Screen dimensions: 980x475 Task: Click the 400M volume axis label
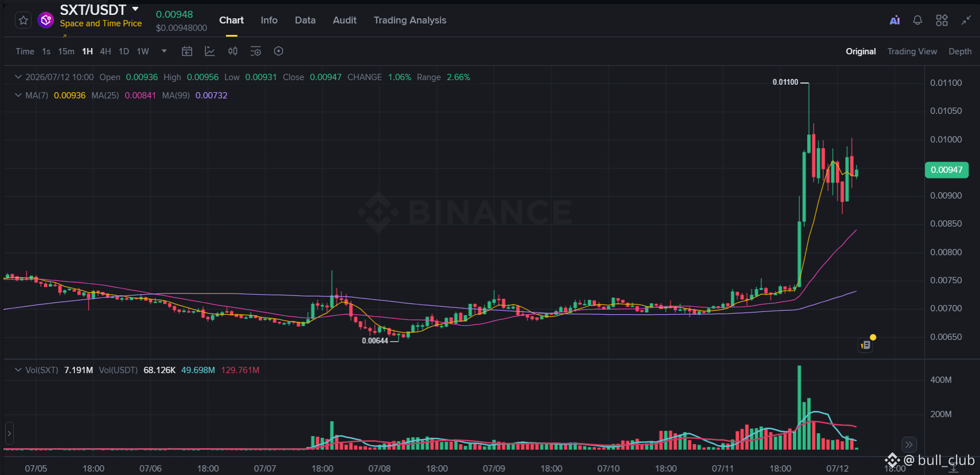(941, 380)
